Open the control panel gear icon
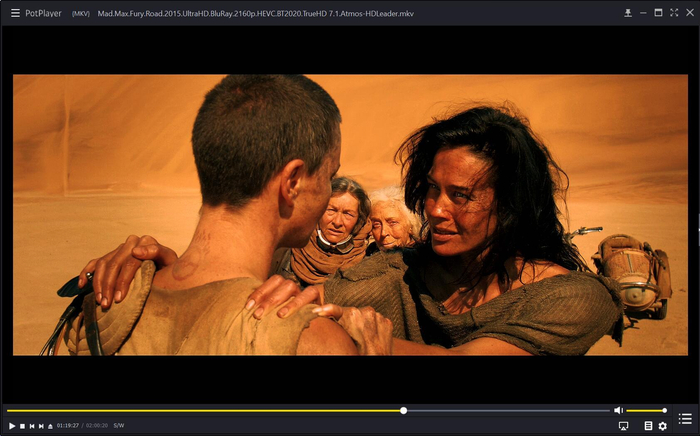The image size is (700, 436). click(662, 426)
